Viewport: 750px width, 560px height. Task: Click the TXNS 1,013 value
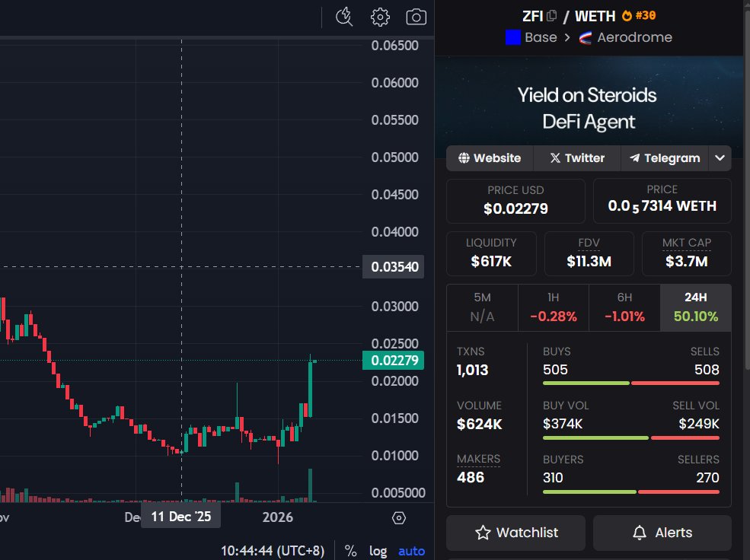[x=473, y=370]
